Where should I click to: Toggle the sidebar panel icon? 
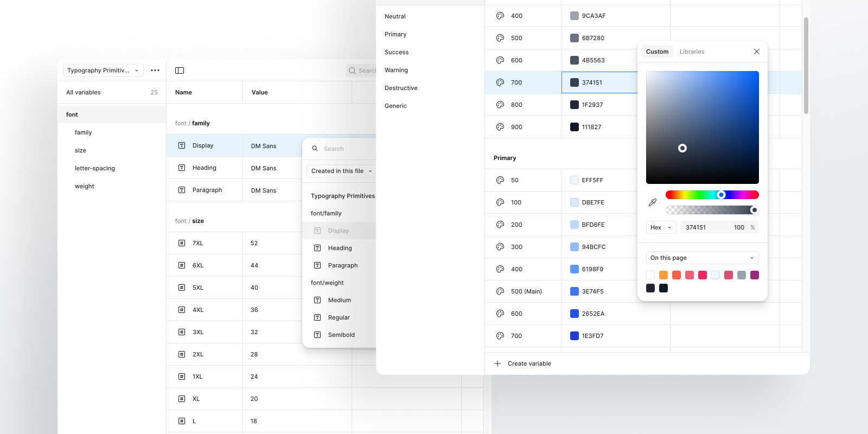point(180,71)
